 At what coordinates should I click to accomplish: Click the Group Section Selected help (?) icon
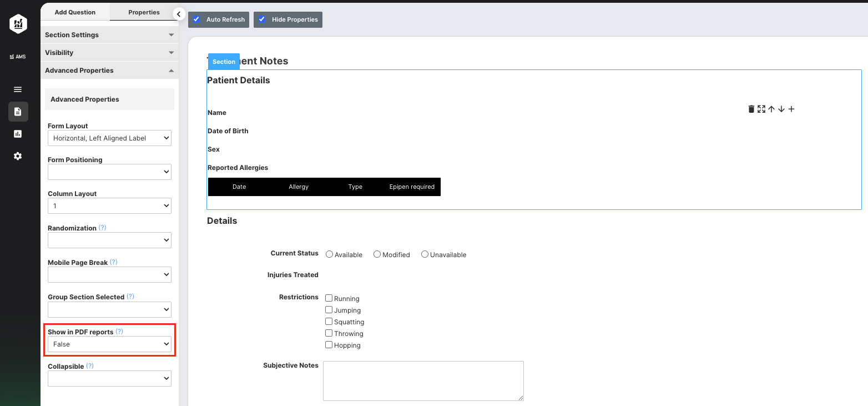130,297
